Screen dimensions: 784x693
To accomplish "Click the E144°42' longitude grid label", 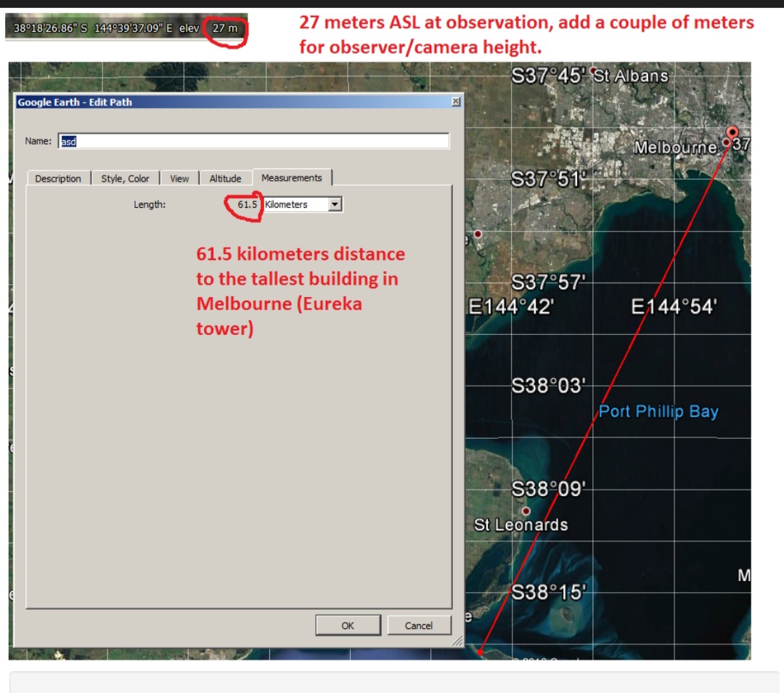I will [x=511, y=307].
